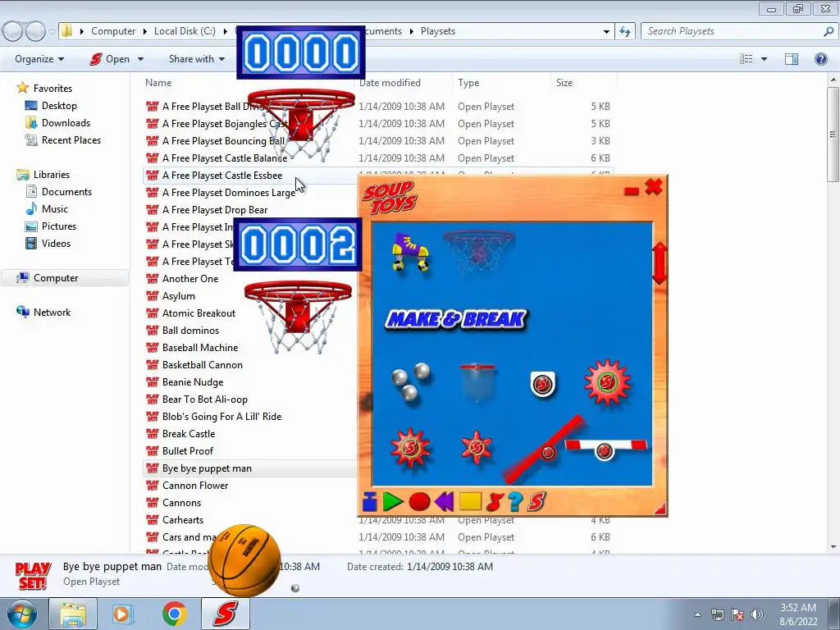Expand the arrow next to Open button
This screenshot has width=840, height=630.
(x=140, y=59)
